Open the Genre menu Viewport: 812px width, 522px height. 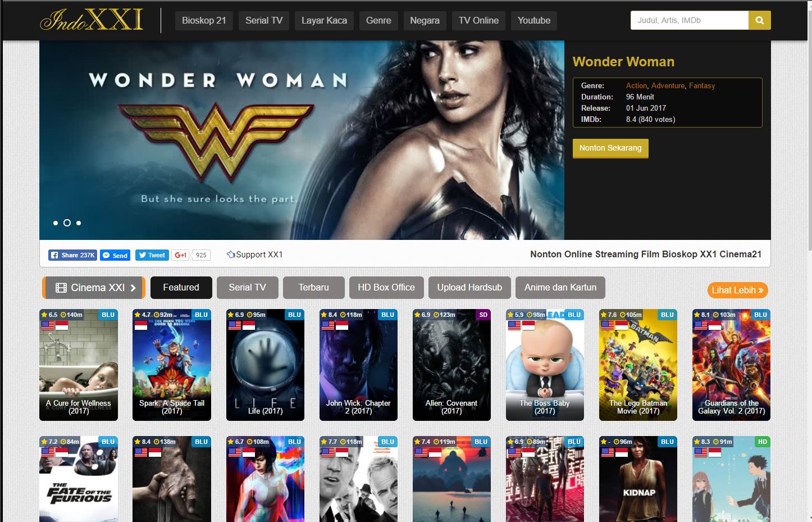click(x=378, y=20)
